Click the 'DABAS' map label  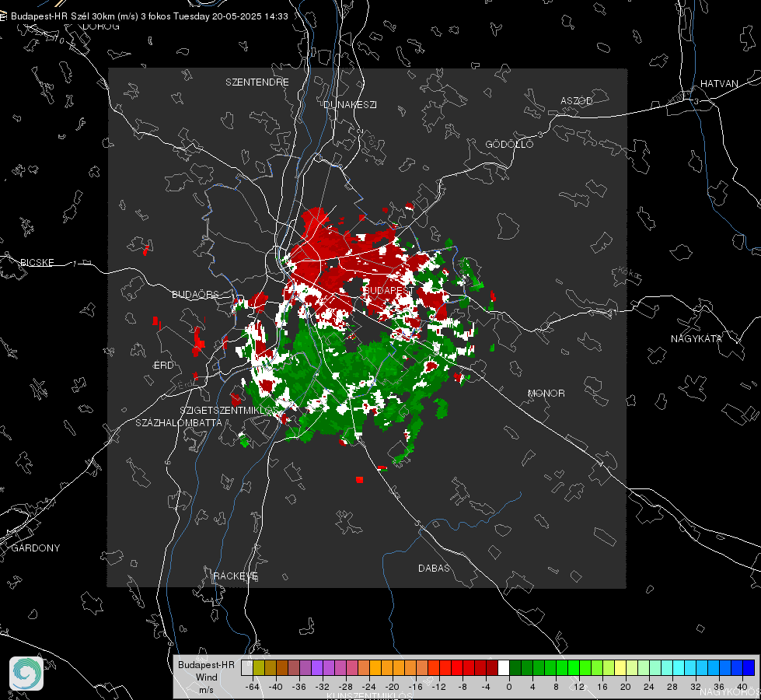pyautogui.click(x=434, y=568)
